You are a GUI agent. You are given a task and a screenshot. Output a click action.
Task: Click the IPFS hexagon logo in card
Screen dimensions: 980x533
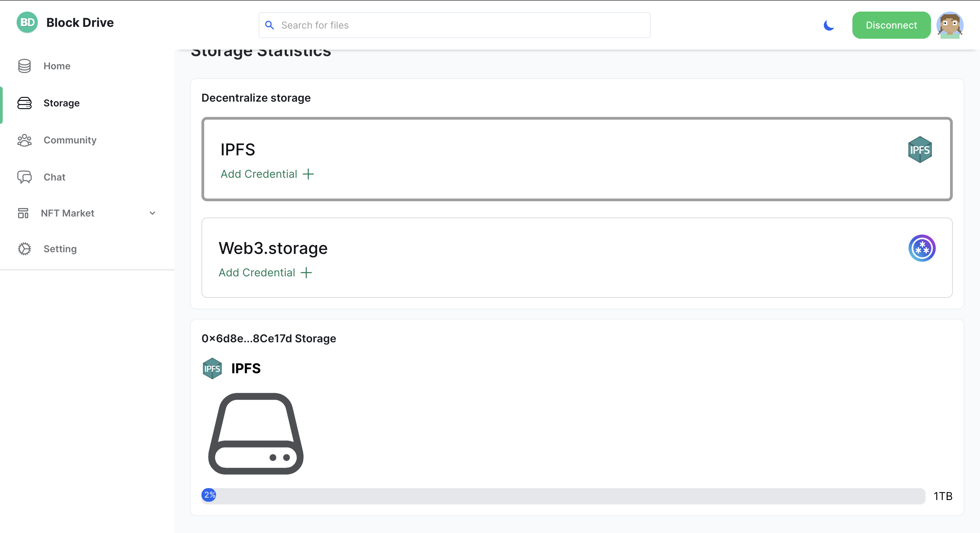tap(919, 150)
